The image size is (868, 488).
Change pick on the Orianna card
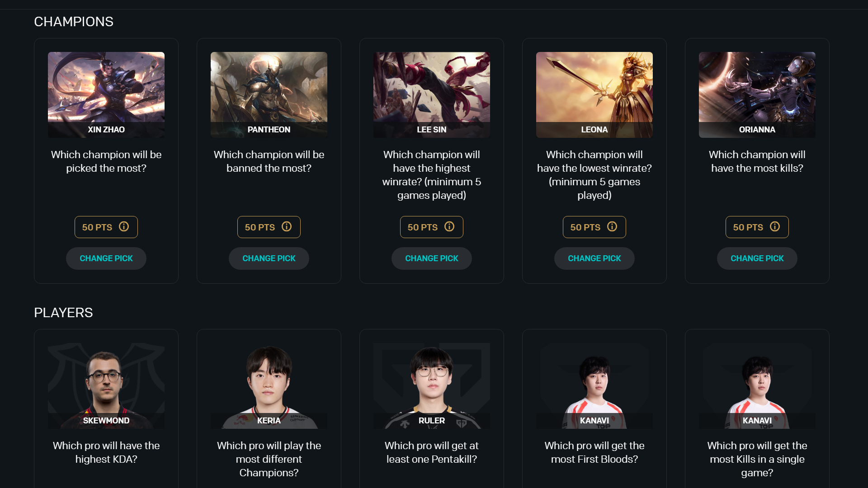(757, 258)
